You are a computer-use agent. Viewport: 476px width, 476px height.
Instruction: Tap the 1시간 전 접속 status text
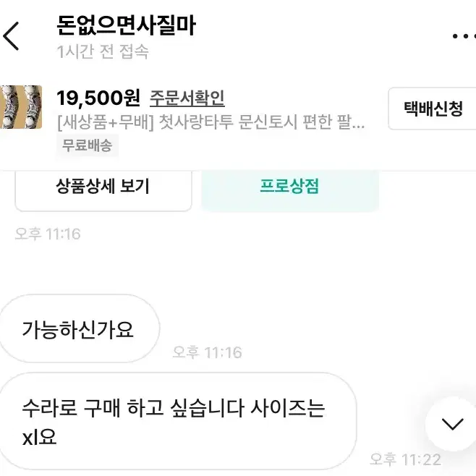[103, 51]
